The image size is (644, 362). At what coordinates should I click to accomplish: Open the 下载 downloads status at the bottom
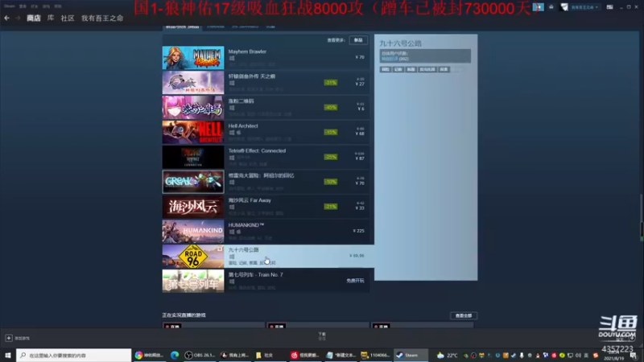(322, 336)
